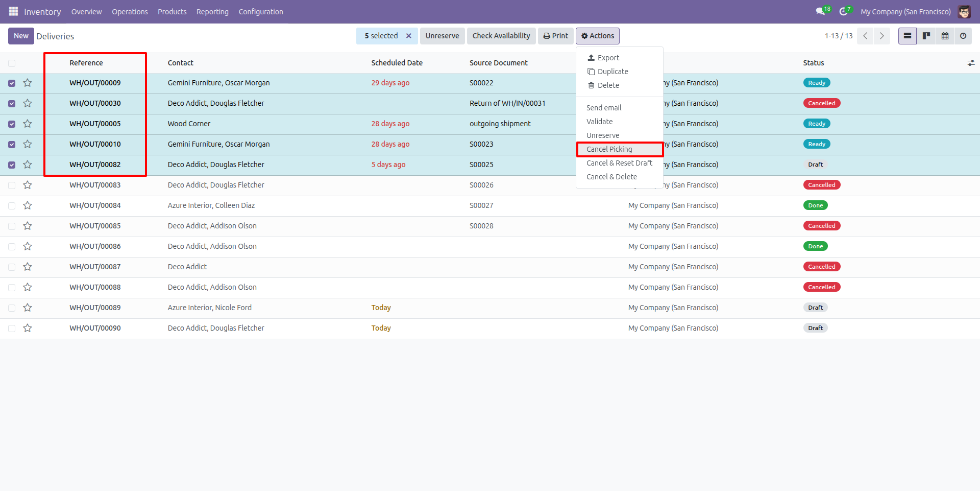
Task: Switch to activity view
Action: point(963,36)
